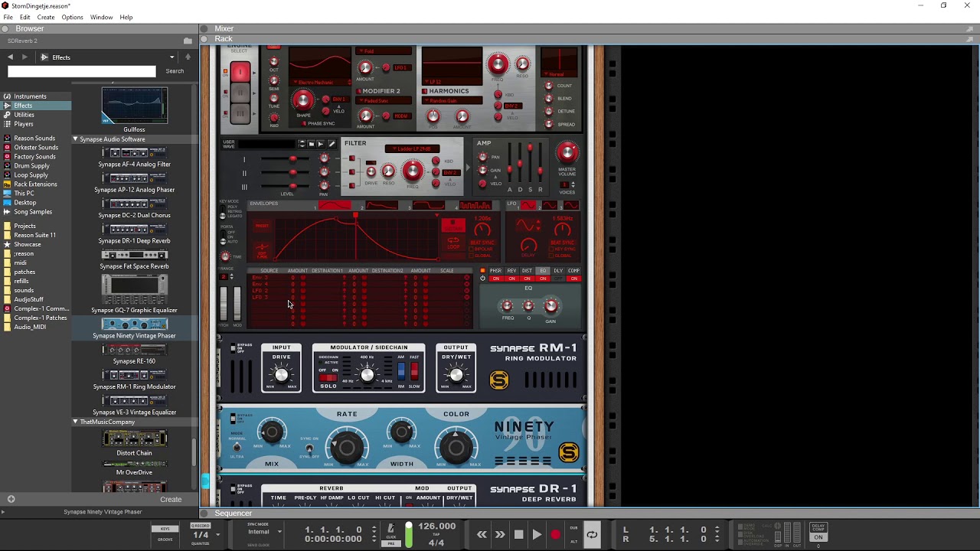Viewport: 980px width, 551px height.
Task: Click the record button
Action: pyautogui.click(x=555, y=535)
